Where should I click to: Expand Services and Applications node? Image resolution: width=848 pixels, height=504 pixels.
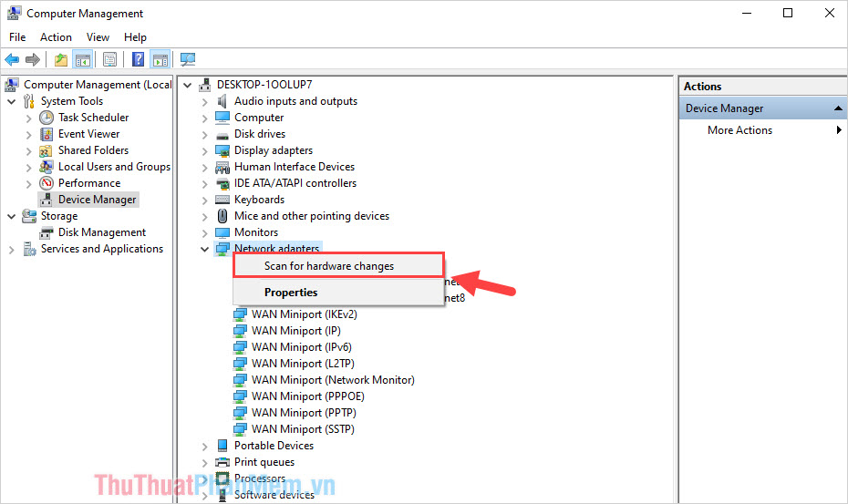[x=11, y=250]
